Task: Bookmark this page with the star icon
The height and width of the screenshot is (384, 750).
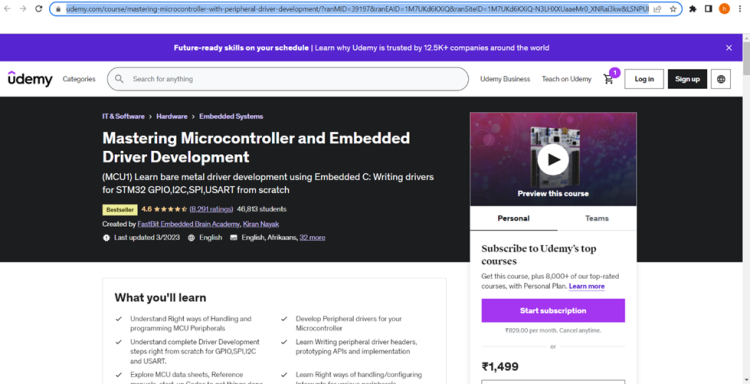Action: (x=673, y=9)
